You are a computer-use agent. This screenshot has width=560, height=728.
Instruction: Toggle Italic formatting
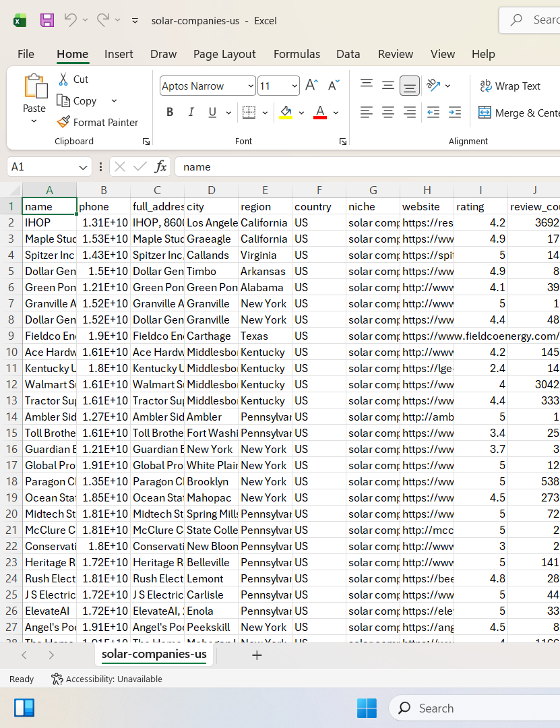(x=191, y=112)
